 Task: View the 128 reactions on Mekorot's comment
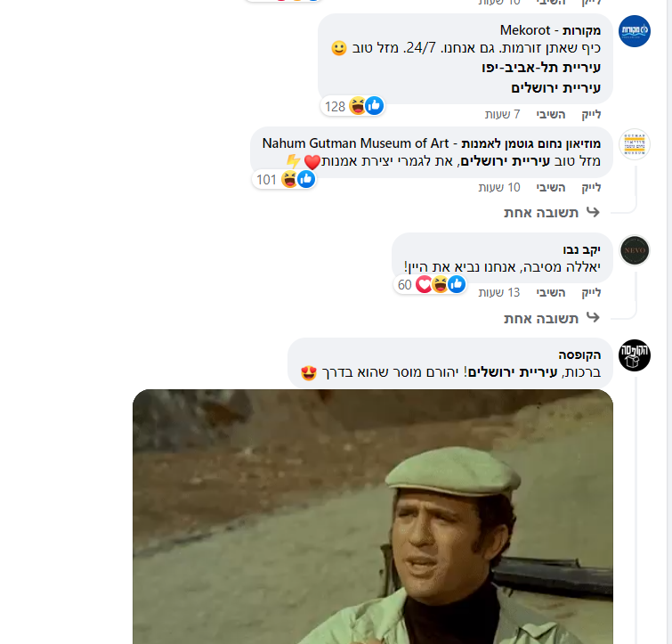point(352,106)
